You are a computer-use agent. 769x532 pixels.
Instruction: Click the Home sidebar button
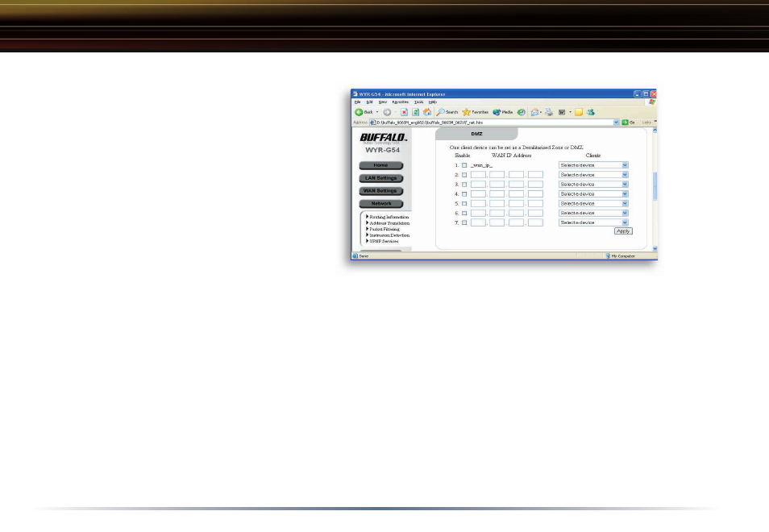pyautogui.click(x=381, y=165)
